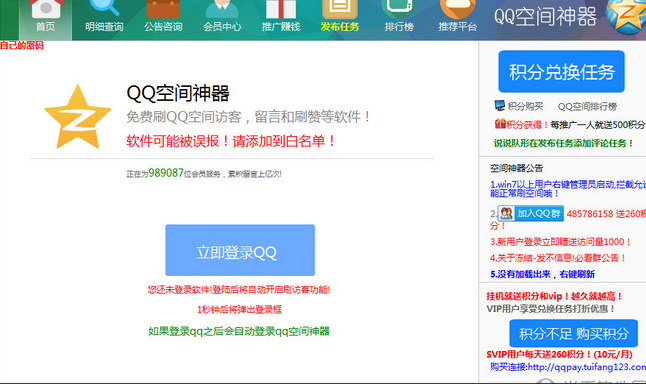Click the person icon above 会员中心

(222, 9)
